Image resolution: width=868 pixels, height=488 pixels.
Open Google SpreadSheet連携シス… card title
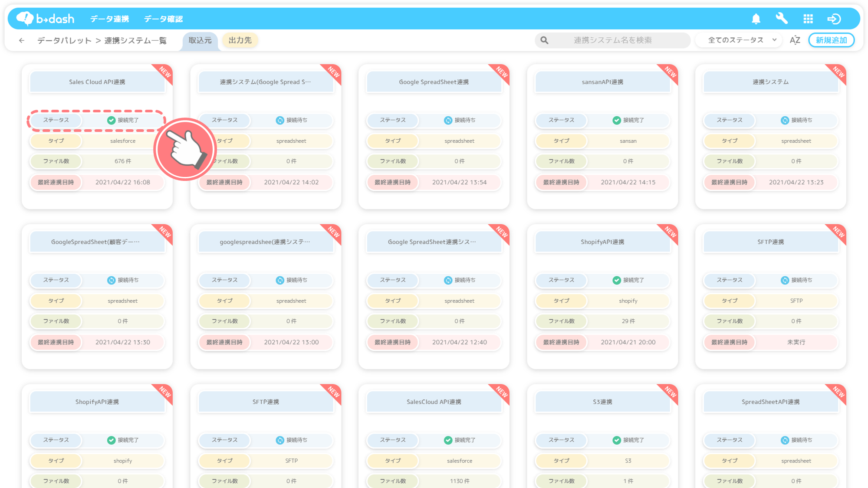click(x=434, y=242)
